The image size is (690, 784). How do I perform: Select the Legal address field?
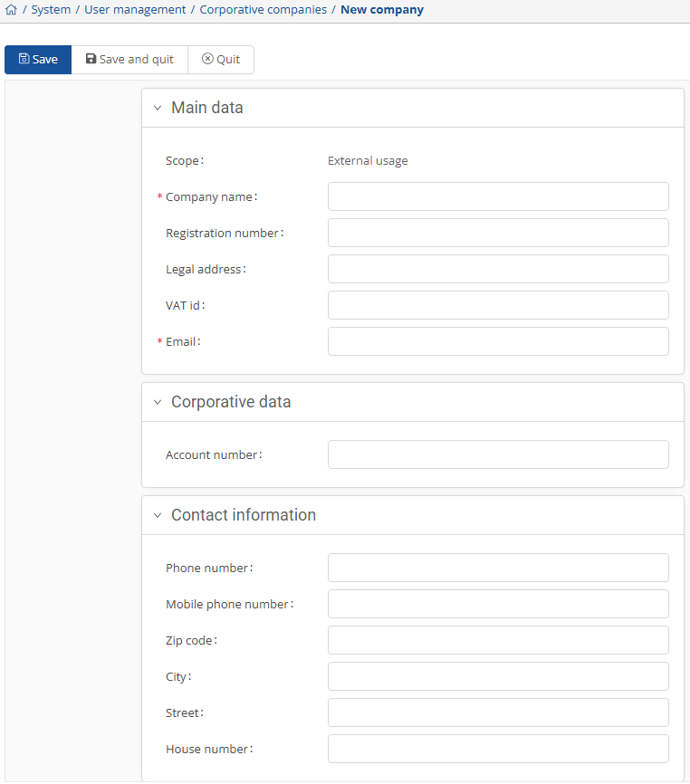pyautogui.click(x=498, y=269)
